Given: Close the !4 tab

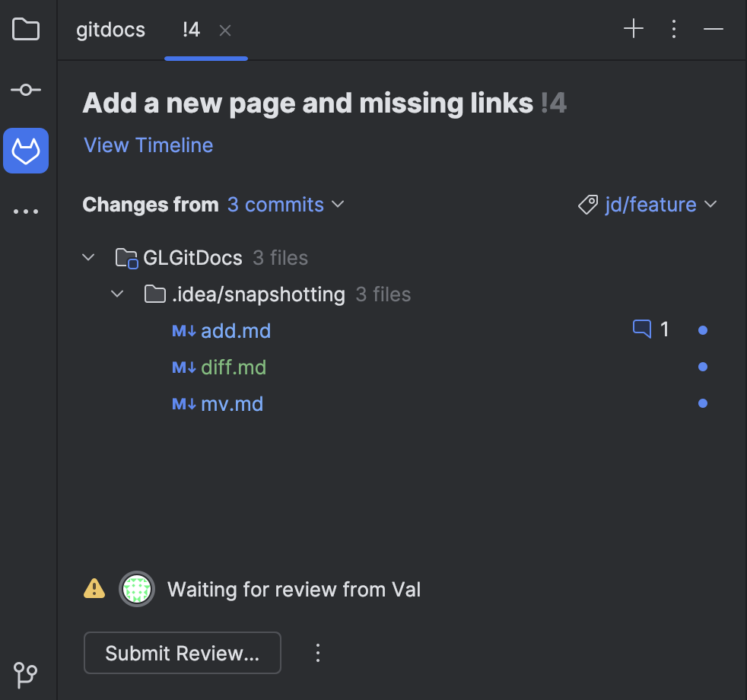Looking at the screenshot, I should [225, 30].
